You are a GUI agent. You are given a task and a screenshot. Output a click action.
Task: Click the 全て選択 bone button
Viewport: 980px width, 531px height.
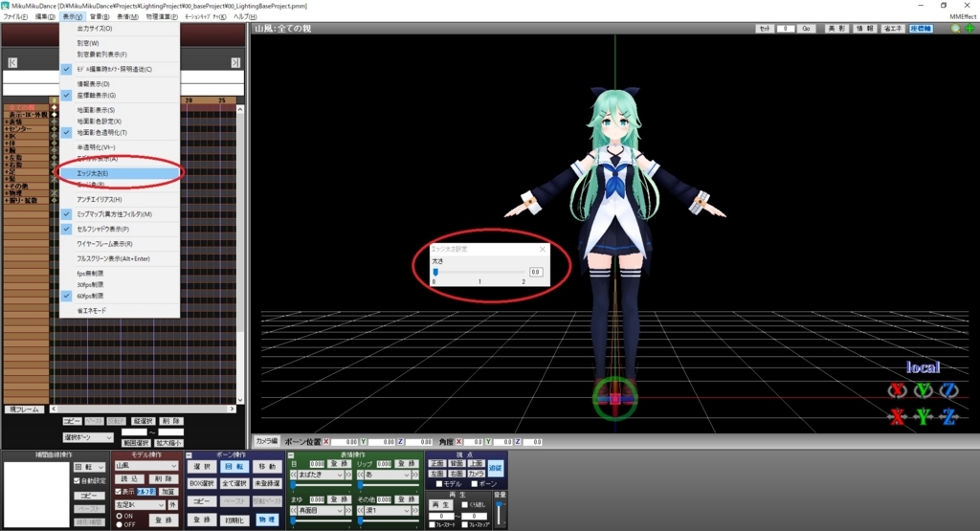pos(234,483)
